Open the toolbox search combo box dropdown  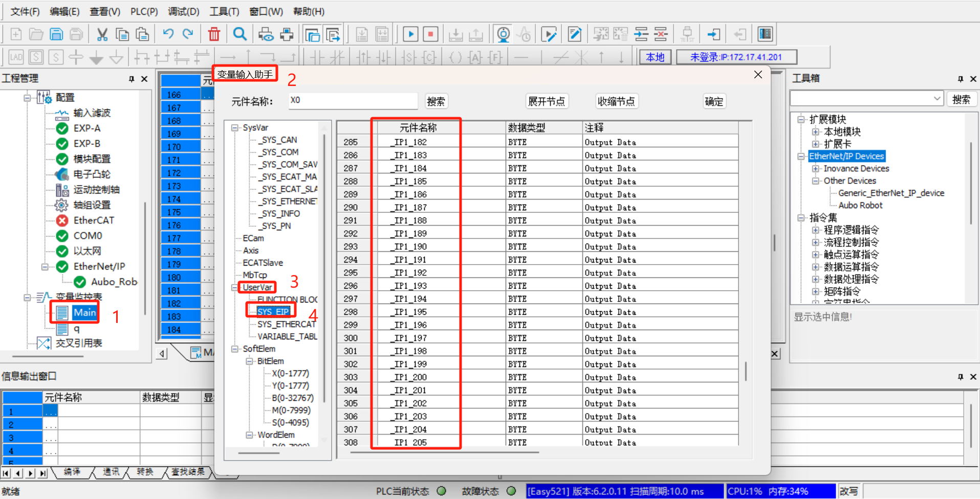tap(937, 98)
